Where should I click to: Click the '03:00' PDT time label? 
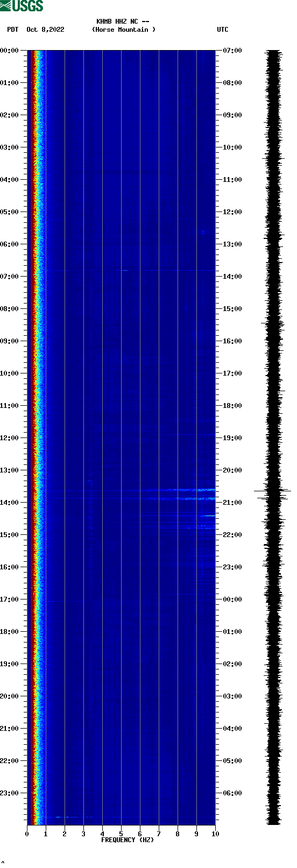click(10, 147)
